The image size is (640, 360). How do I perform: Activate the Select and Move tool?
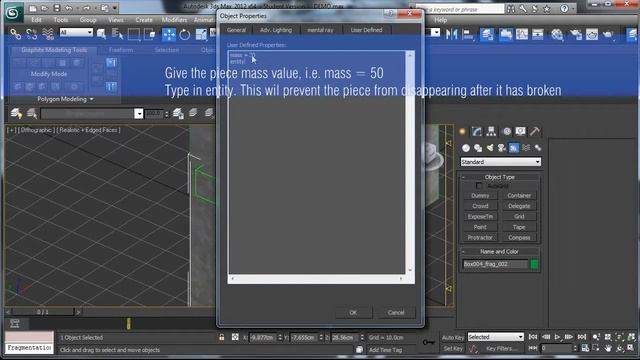[169, 34]
